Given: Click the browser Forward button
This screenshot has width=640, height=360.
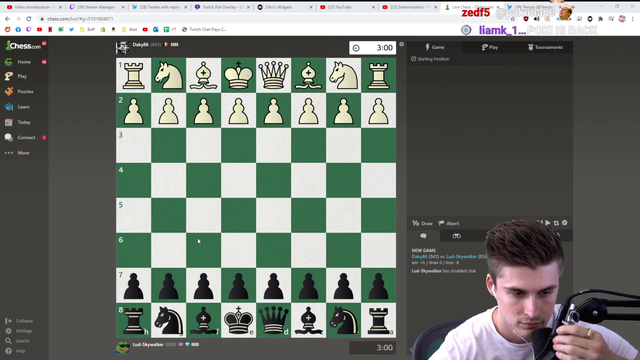Looking at the screenshot, I should coord(18,19).
